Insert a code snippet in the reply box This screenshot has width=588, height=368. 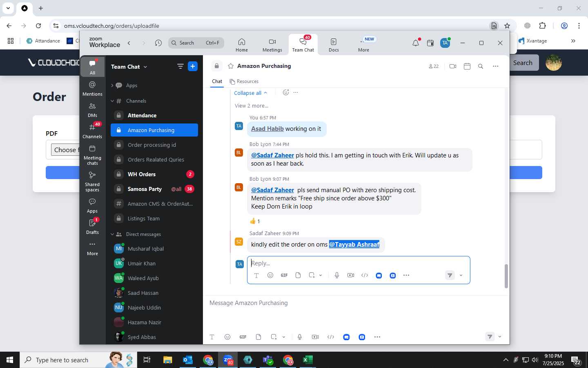(x=365, y=275)
